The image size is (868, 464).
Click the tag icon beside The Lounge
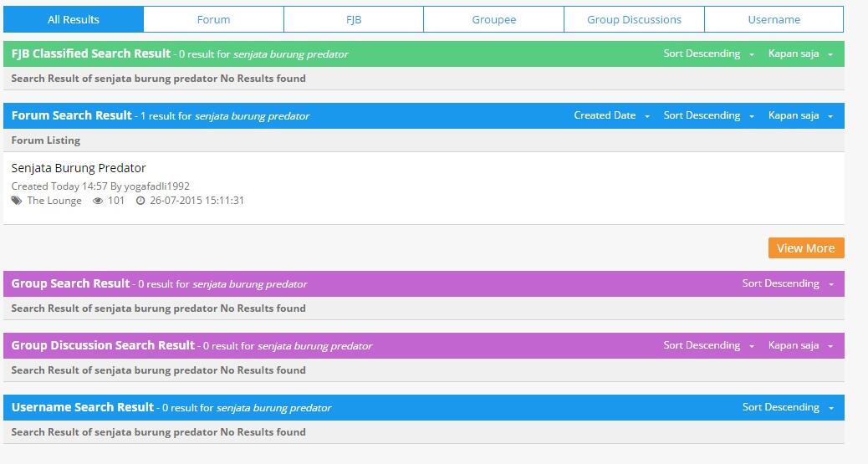tap(17, 201)
